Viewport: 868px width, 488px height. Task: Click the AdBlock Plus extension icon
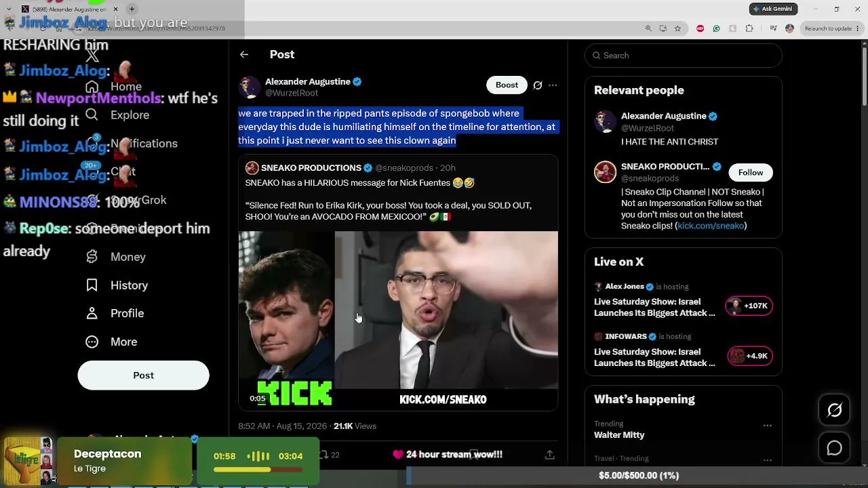(700, 28)
